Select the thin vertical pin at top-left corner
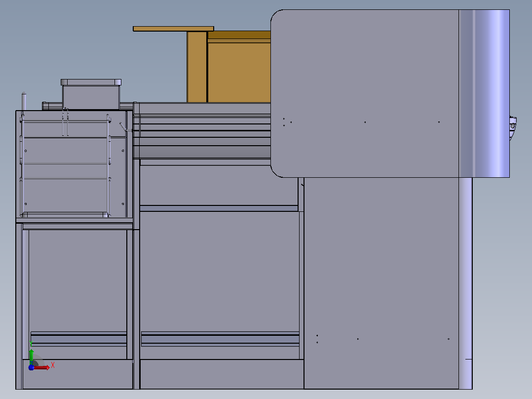532x399 pixels. [24, 101]
